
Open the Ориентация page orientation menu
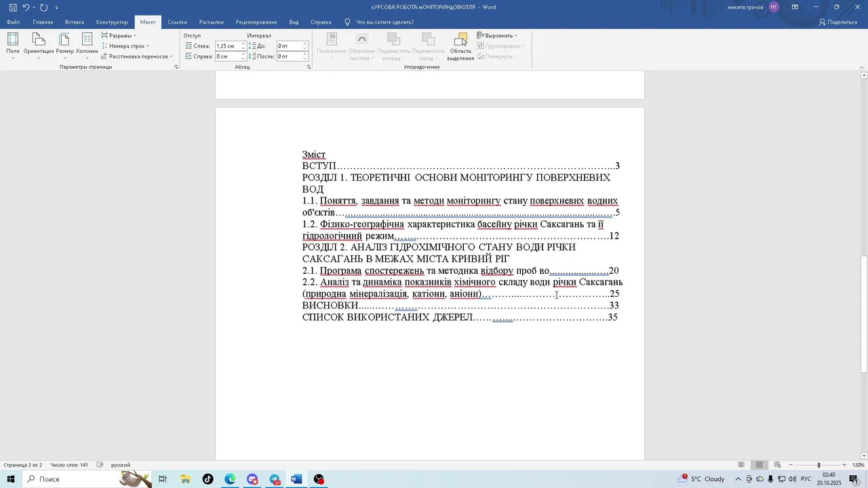39,45
